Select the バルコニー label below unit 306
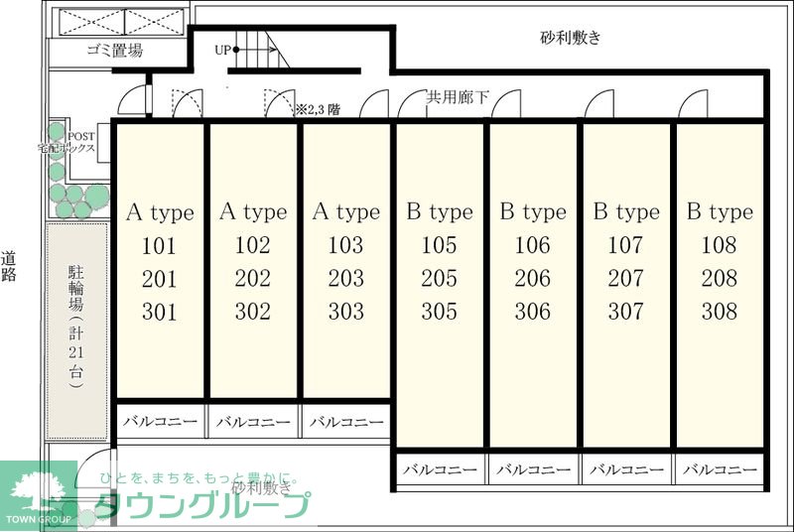The height and width of the screenshot is (532, 794). point(533,469)
